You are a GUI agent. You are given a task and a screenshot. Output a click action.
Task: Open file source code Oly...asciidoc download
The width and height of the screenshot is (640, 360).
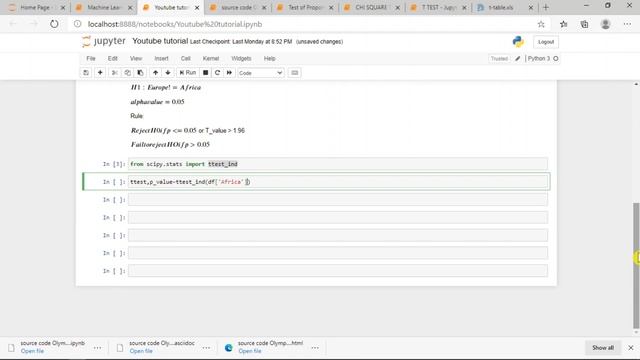pyautogui.click(x=141, y=351)
